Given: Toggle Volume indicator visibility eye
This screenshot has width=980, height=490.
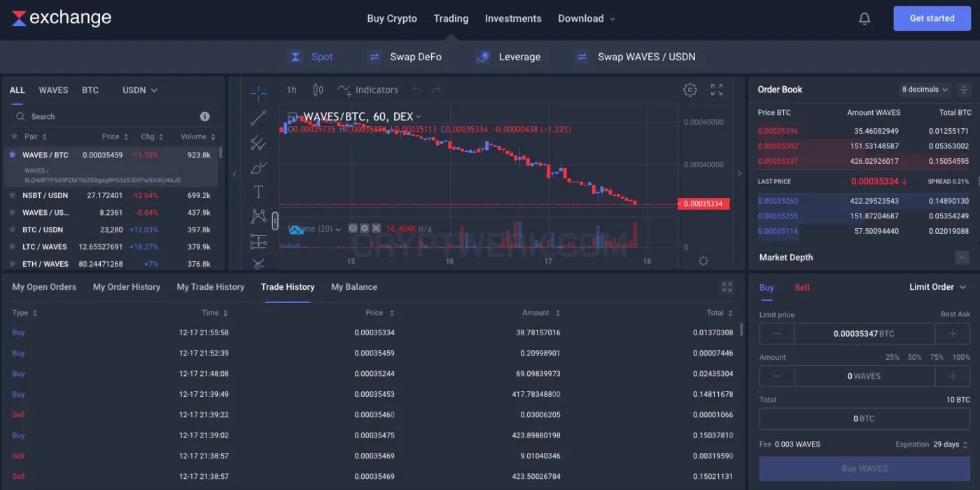Looking at the screenshot, I should coord(353,228).
